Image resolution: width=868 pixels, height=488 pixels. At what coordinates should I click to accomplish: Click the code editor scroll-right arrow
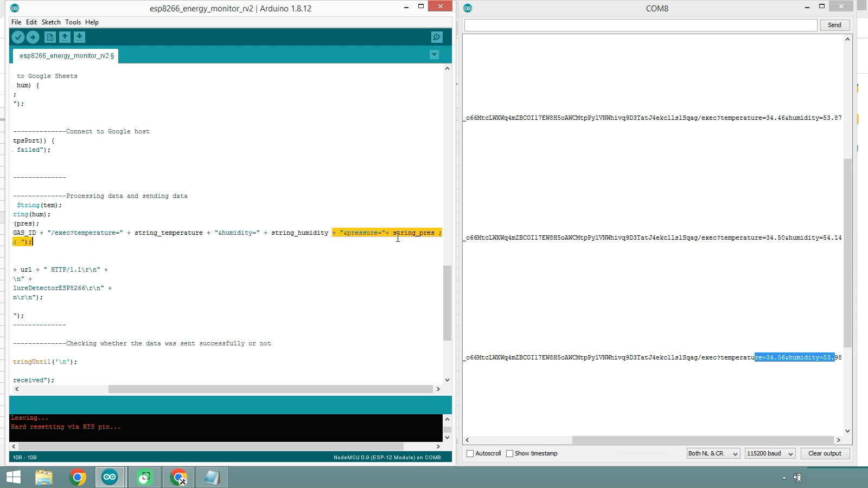coord(438,389)
